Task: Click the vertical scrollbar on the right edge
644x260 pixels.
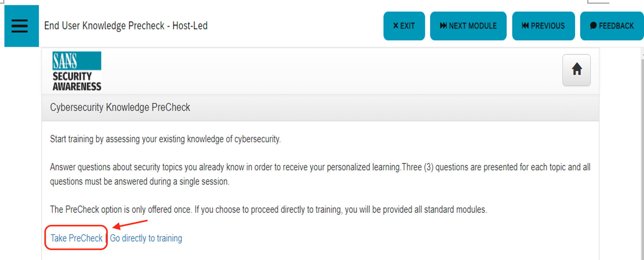Action: tap(642, 155)
